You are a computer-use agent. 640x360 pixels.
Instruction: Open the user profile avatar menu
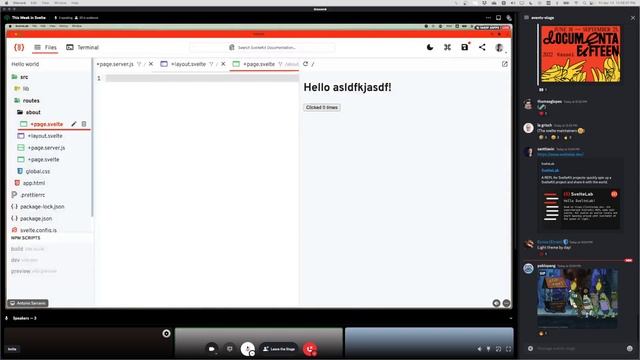pyautogui.click(x=499, y=47)
